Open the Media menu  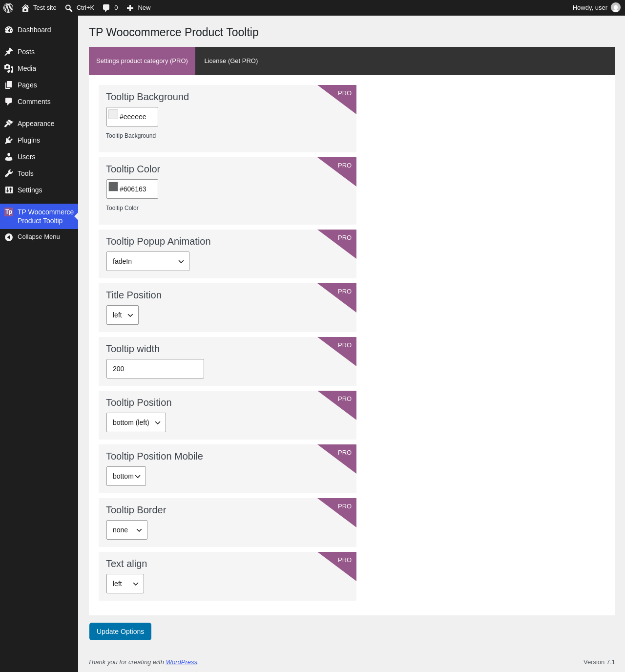(39, 68)
